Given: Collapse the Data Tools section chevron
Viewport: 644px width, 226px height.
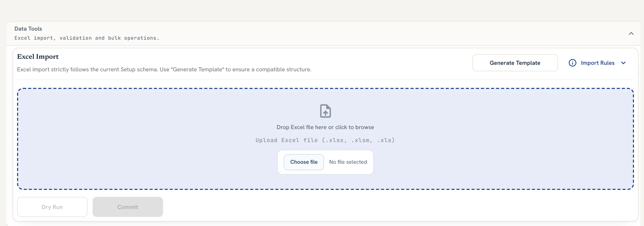Looking at the screenshot, I should pos(631,33).
